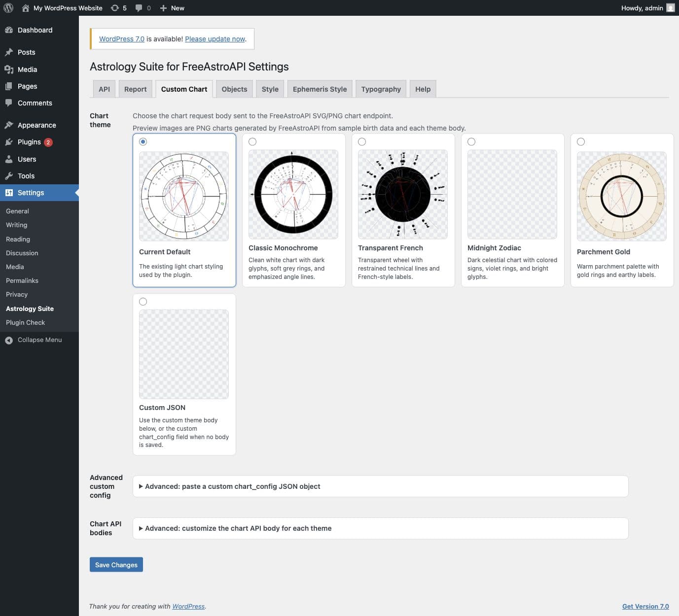679x616 pixels.
Task: Click the Tools wrench icon
Action: (x=9, y=176)
